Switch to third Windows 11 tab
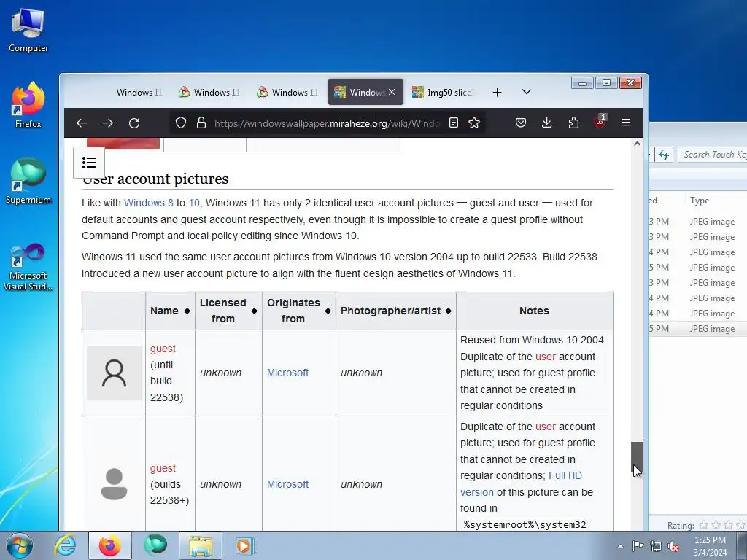This screenshot has height=560, width=747. pos(287,93)
